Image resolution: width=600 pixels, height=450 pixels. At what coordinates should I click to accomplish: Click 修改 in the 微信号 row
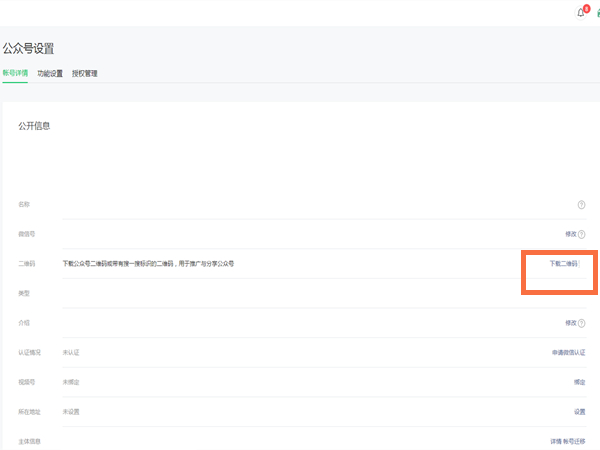click(x=570, y=234)
